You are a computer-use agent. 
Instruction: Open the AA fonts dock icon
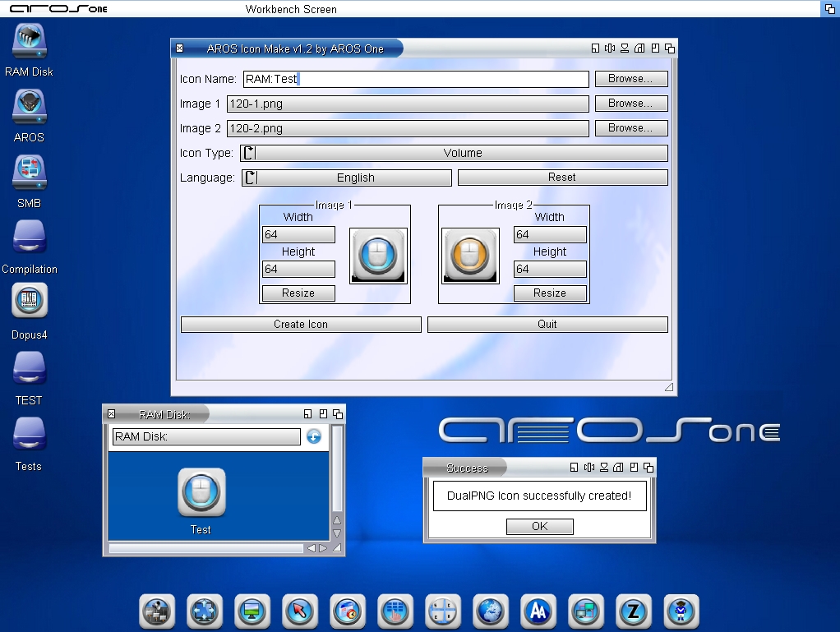[x=538, y=611]
